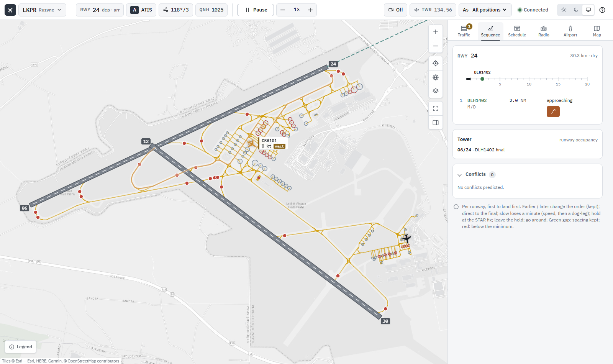This screenshot has height=364, width=613.
Task: Click DLH1402 callsign in sequence list
Action: (x=477, y=100)
